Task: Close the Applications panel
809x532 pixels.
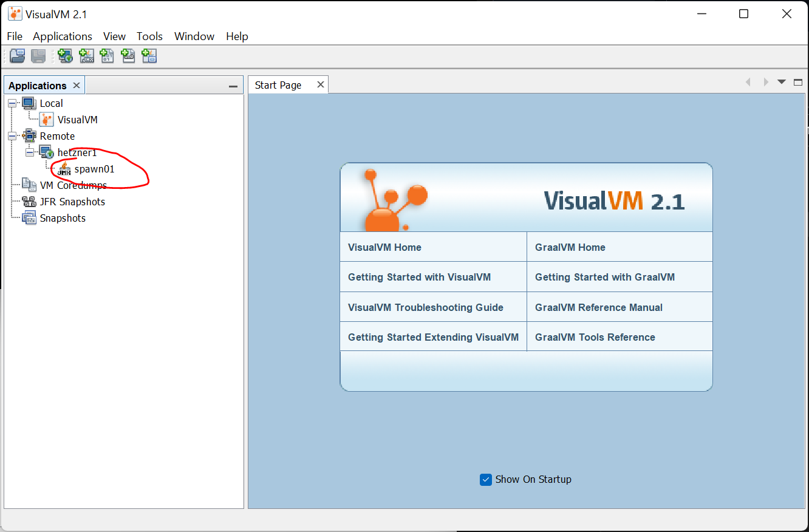Action: click(x=77, y=86)
